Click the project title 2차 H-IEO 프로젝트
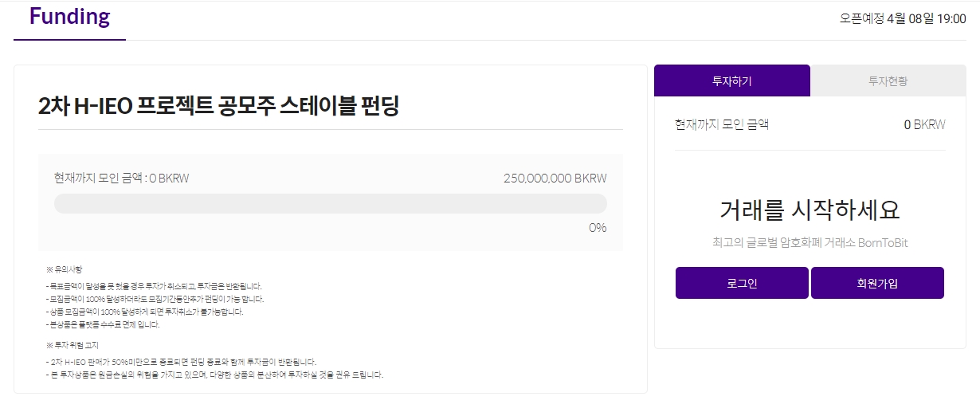 click(218, 105)
